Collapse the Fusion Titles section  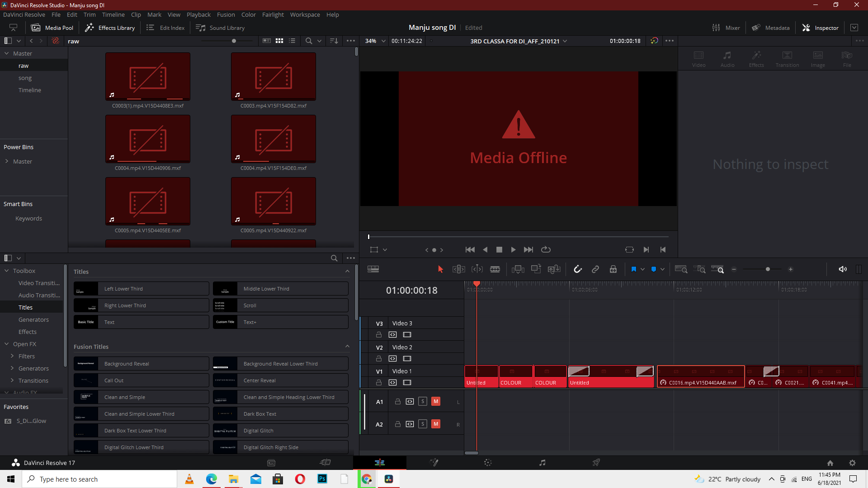click(347, 346)
